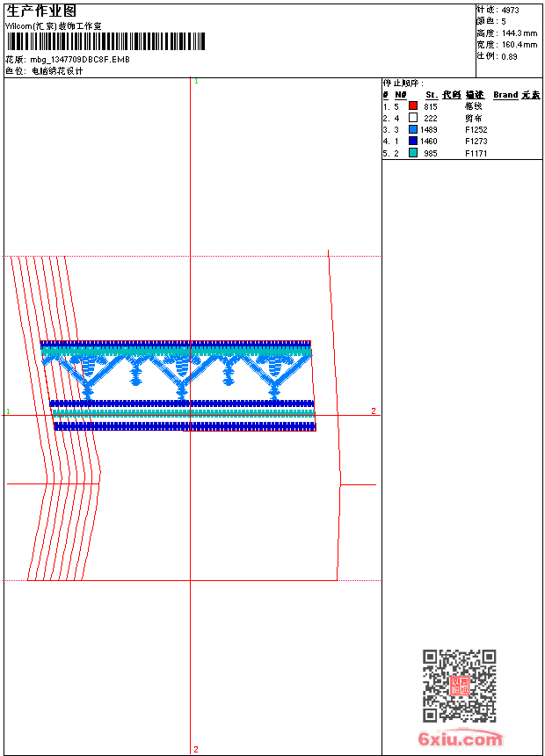545x756 pixels.
Task: Click the green '1' marker at left of horizontal axis
Action: coord(8,411)
